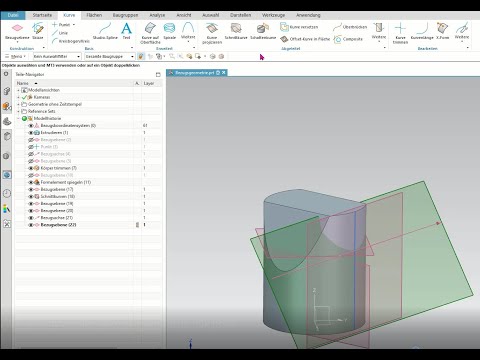Select the Schnittkurve tool
Screen dimensions: 480x360
pos(236,31)
